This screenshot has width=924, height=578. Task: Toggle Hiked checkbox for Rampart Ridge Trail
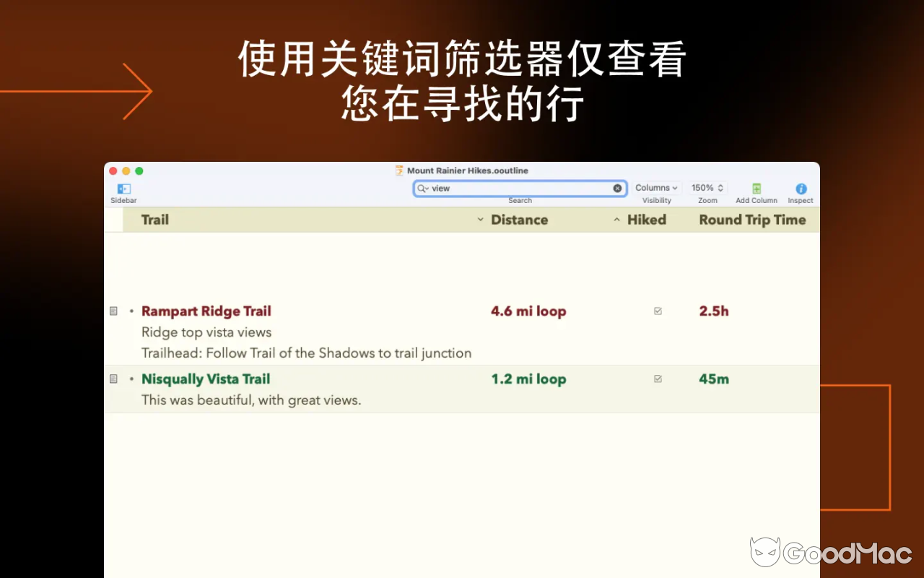pos(658,311)
